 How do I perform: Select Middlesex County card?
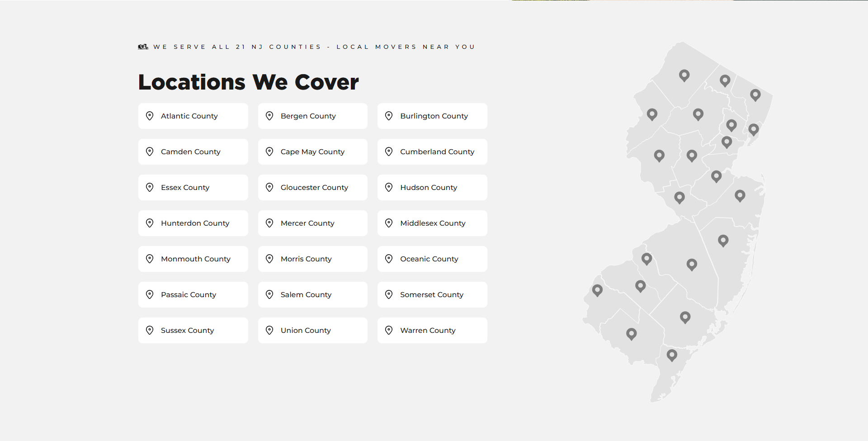(x=432, y=223)
